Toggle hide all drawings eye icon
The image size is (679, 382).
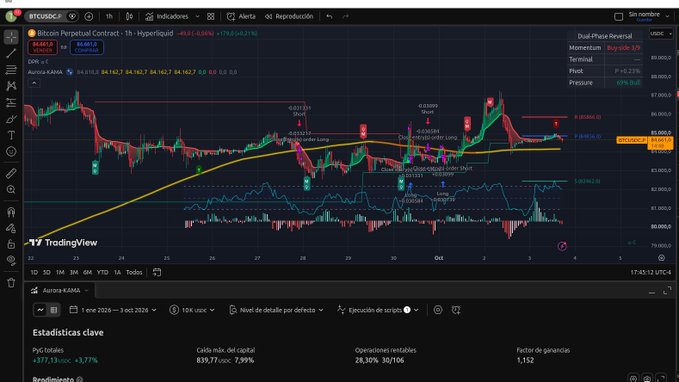click(11, 261)
